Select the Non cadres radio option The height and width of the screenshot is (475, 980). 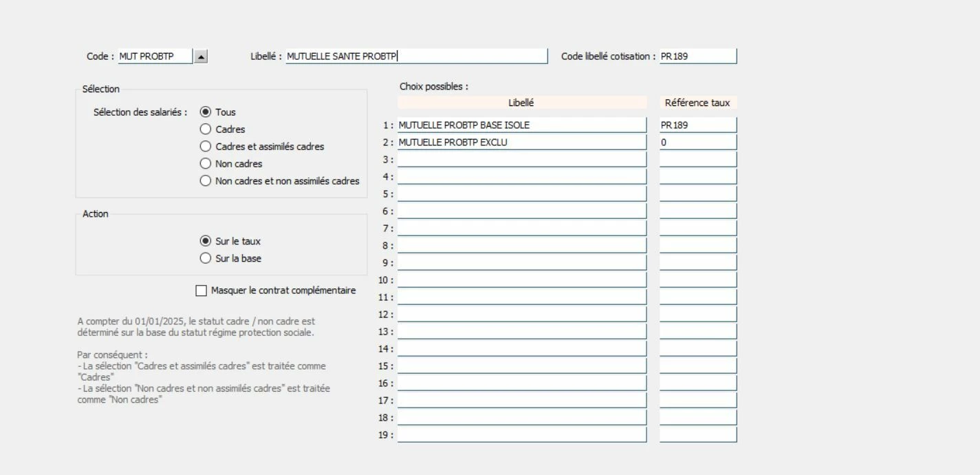pos(205,163)
